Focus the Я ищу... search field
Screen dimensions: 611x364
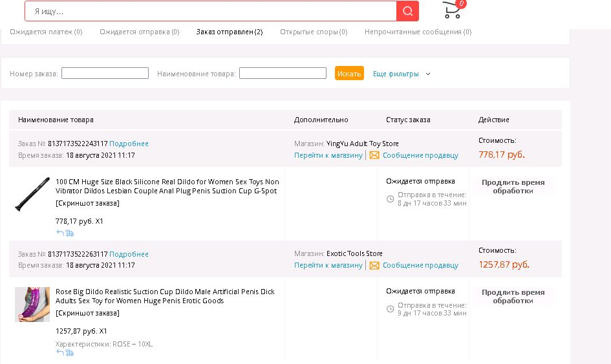(x=211, y=11)
